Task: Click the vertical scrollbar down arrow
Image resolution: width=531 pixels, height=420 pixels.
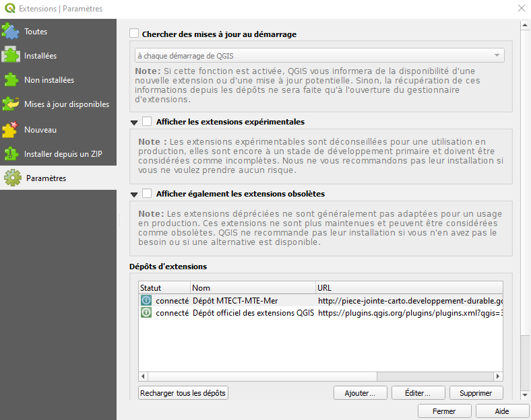Action: pos(525,394)
